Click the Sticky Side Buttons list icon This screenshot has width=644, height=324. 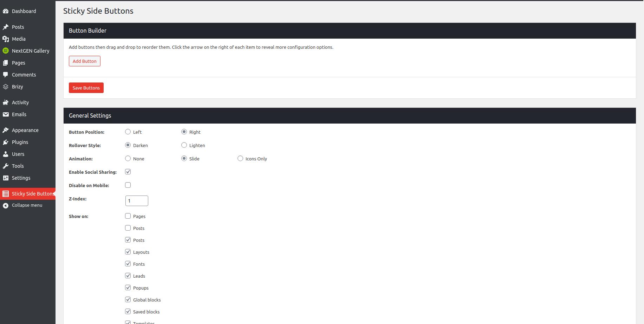click(x=6, y=194)
